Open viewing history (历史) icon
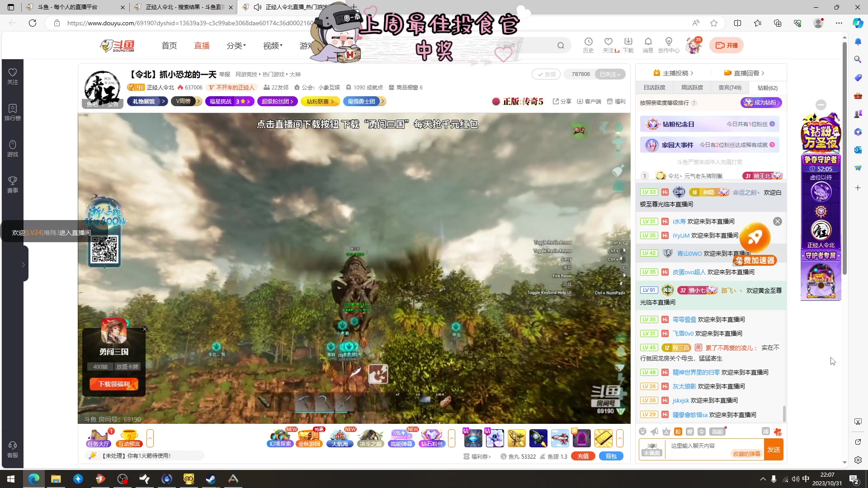The height and width of the screenshot is (488, 868). [588, 45]
